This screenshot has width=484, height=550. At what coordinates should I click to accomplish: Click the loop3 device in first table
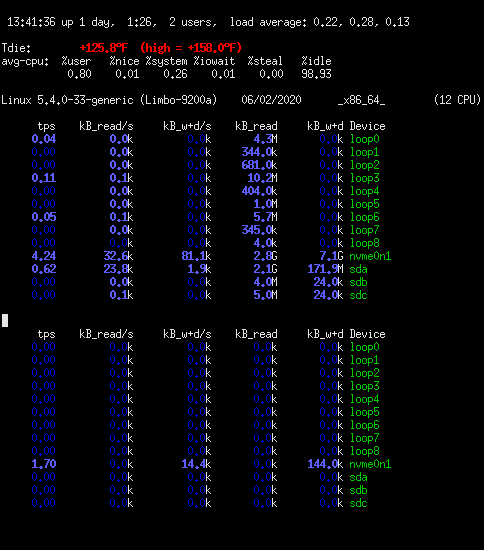click(365, 178)
